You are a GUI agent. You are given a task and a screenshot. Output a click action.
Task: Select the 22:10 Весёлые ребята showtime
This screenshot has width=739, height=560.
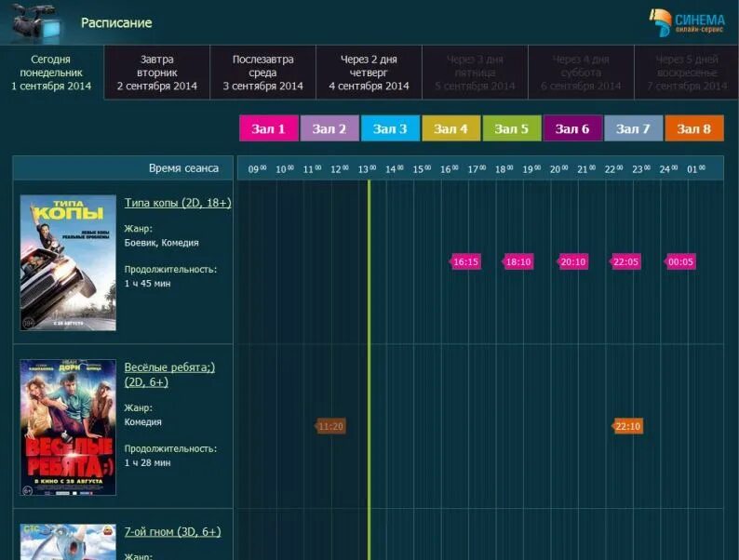[627, 427]
